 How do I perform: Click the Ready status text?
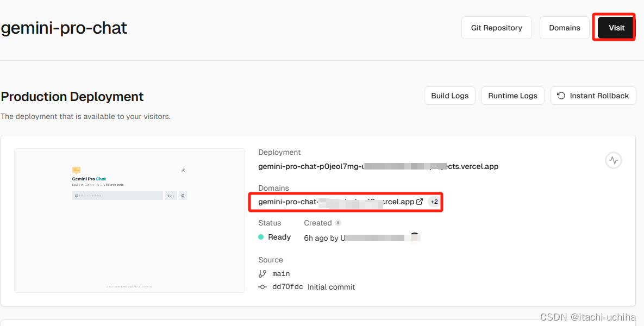point(279,237)
